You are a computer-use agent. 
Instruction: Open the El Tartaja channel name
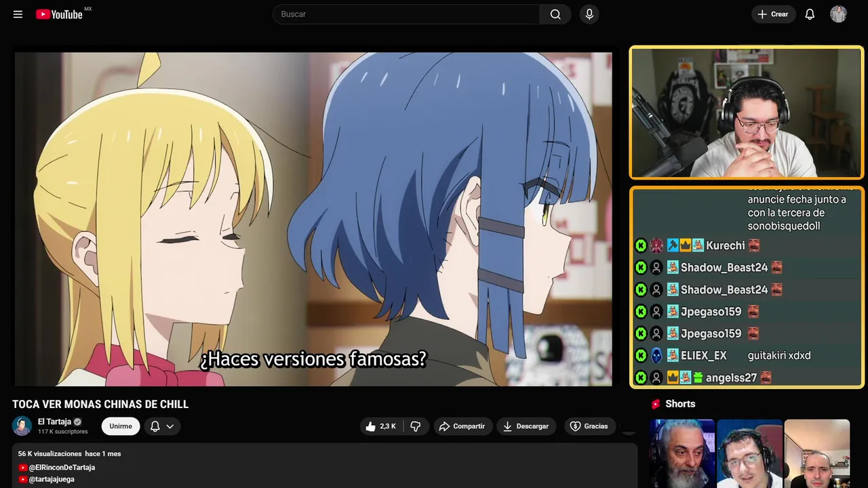tap(54, 422)
